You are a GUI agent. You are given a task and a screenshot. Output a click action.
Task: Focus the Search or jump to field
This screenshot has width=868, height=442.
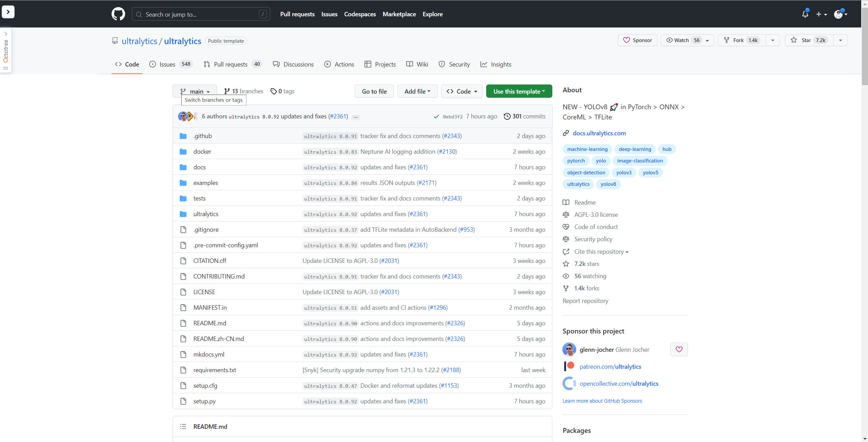point(201,14)
